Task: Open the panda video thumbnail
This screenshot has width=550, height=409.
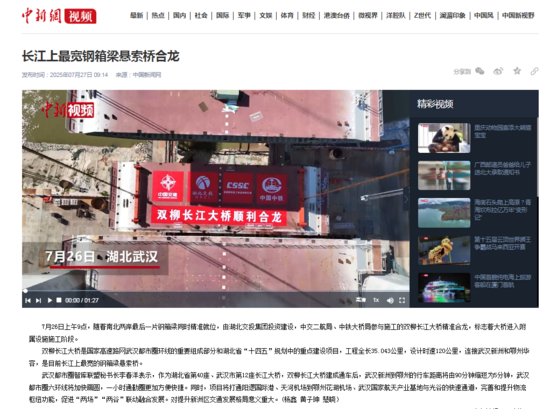Action: pyautogui.click(x=444, y=138)
